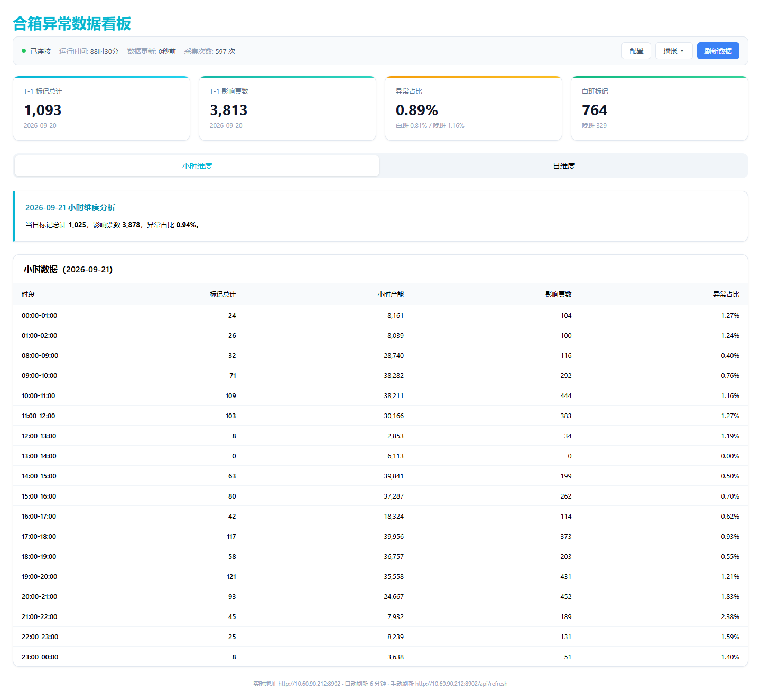Click the 2026-09-21 小时维度分析 heading
The height and width of the screenshot is (700, 761).
(x=70, y=208)
